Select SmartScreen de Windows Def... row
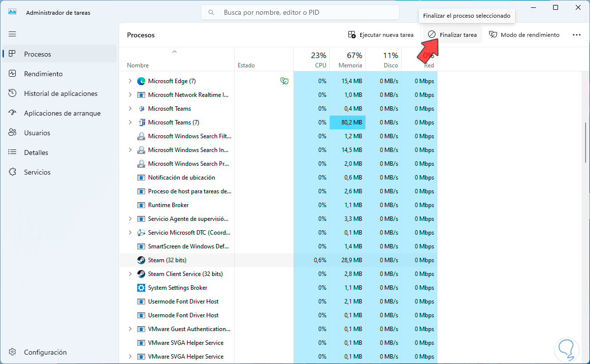This screenshot has width=590, height=364. pyautogui.click(x=278, y=246)
